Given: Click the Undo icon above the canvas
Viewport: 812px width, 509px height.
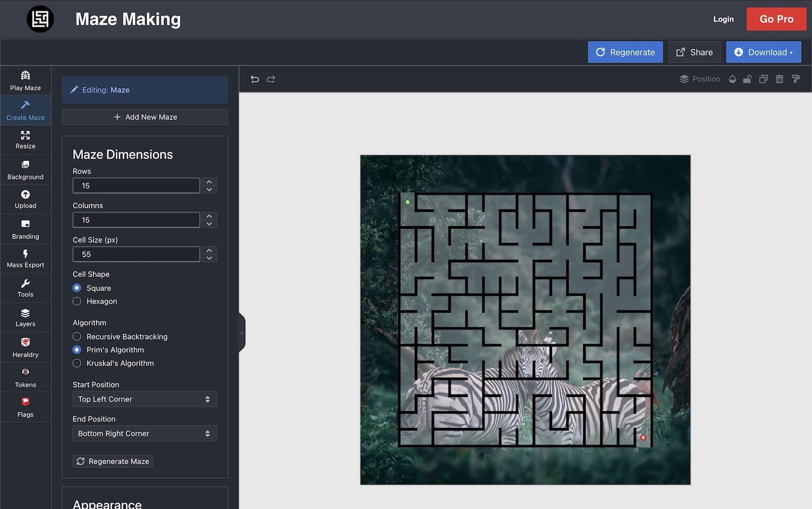Looking at the screenshot, I should [254, 79].
